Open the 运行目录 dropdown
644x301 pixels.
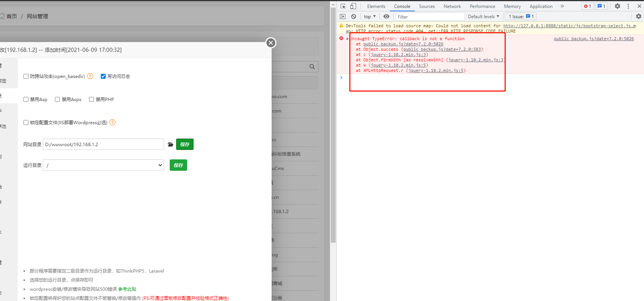click(x=103, y=165)
